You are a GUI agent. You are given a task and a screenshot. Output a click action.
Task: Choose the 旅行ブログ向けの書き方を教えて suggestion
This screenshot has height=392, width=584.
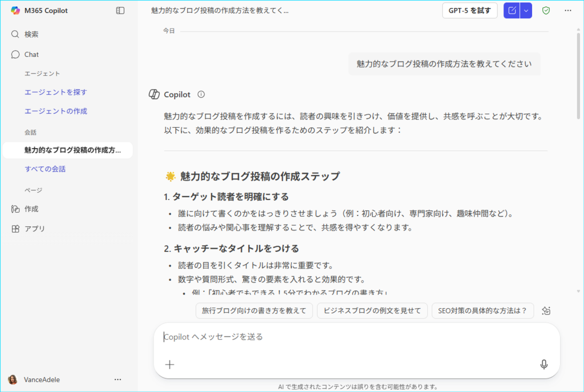[254, 311]
